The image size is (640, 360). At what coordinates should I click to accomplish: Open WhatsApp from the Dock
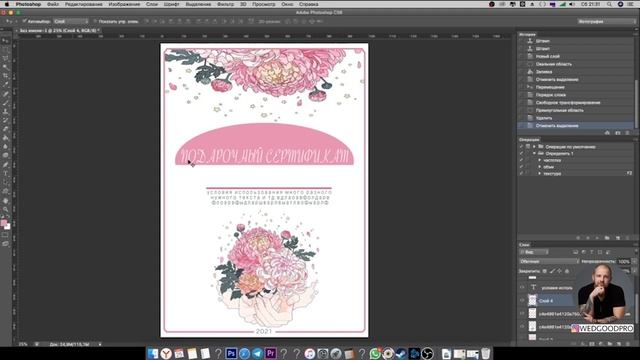[x=375, y=353]
